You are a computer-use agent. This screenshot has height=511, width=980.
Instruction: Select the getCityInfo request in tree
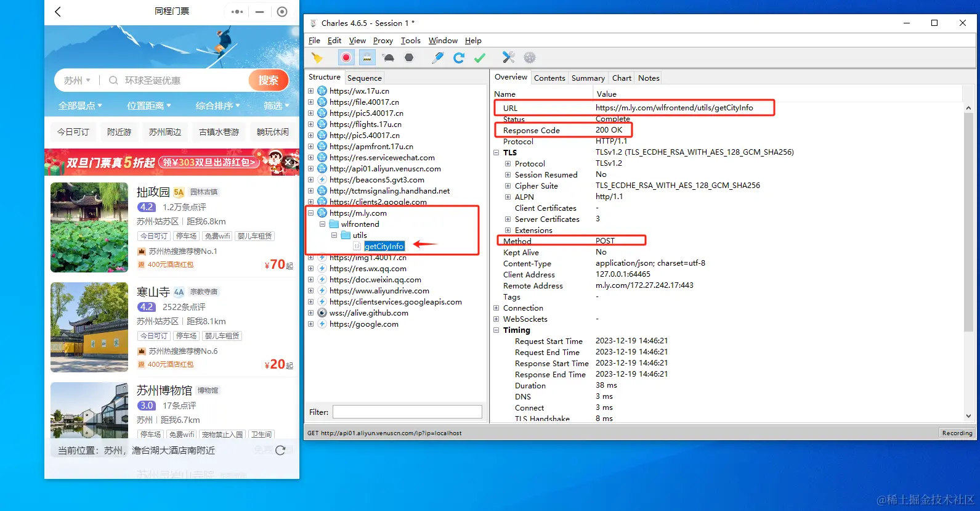[384, 247]
